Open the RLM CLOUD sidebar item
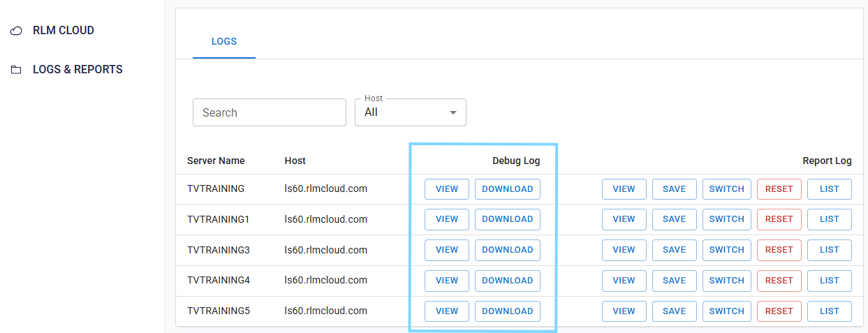Viewport: 868px width, 333px height. click(64, 31)
